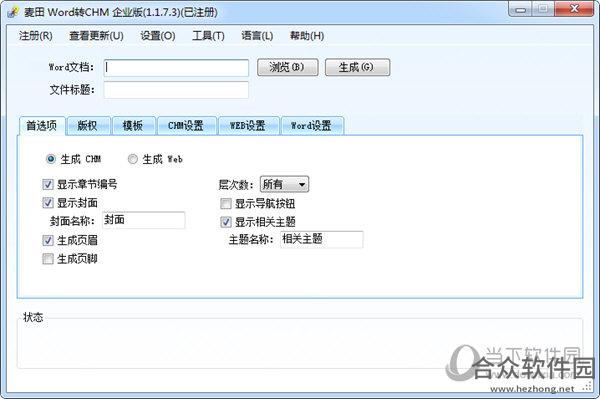Image resolution: width=600 pixels, height=399 pixels.
Task: Open the 注册(R) menu
Action: [36, 36]
